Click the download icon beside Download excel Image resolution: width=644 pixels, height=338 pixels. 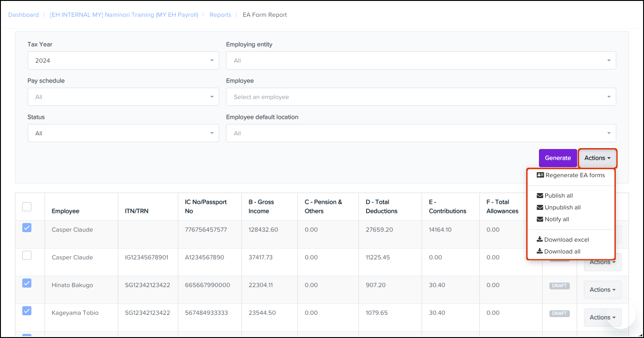tap(539, 240)
